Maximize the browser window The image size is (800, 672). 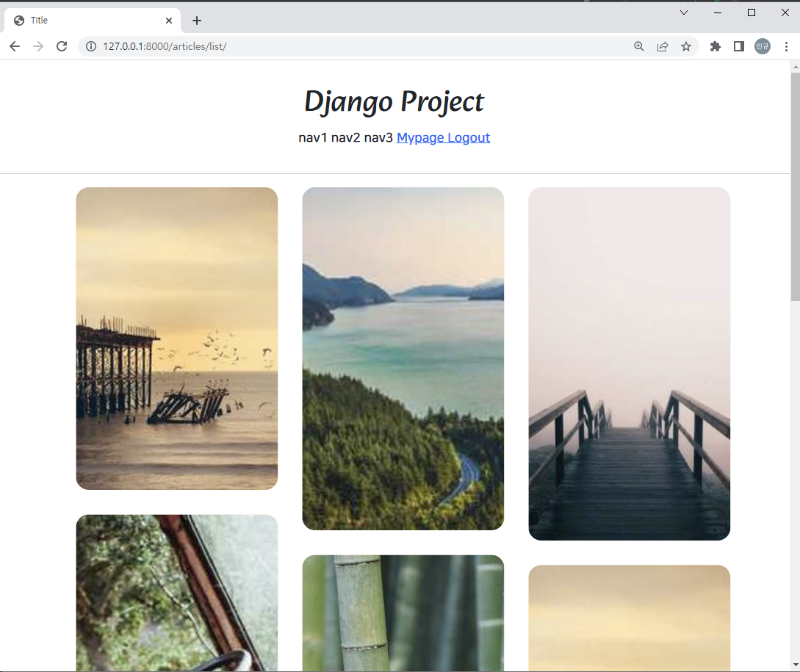pyautogui.click(x=751, y=12)
